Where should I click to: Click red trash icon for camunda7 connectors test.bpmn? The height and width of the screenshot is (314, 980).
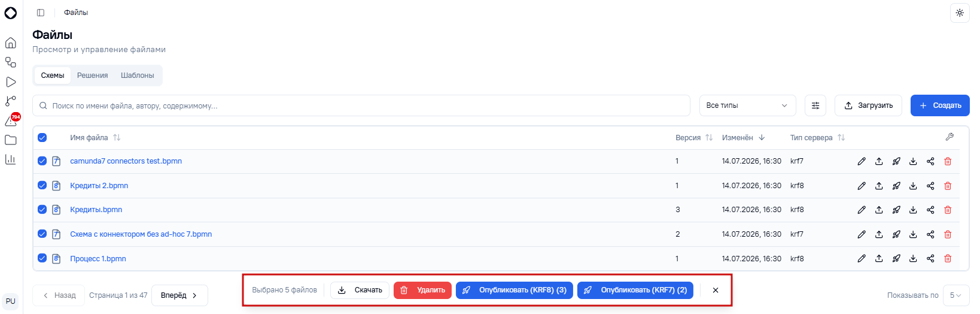pos(948,161)
